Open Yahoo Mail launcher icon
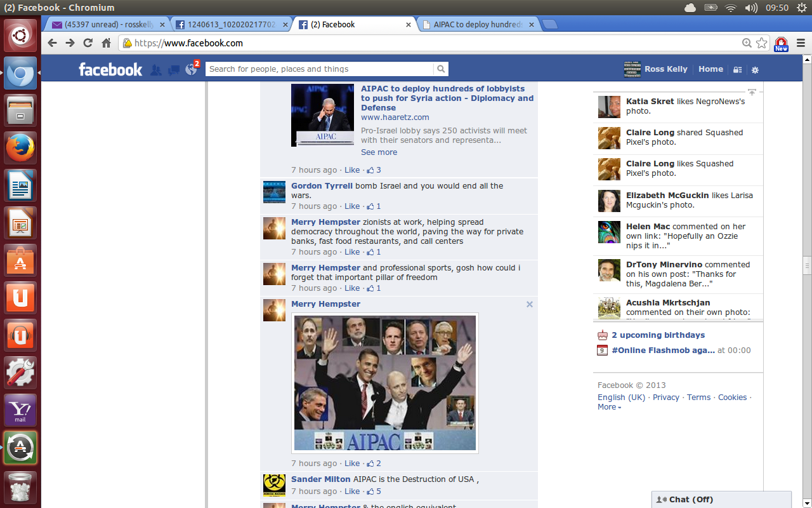Viewport: 812px width, 508px height. (x=20, y=410)
